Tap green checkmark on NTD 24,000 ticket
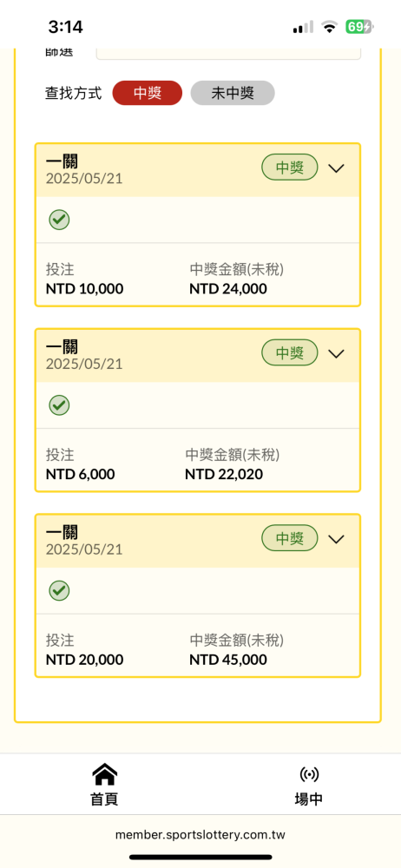This screenshot has width=401, height=868. pyautogui.click(x=59, y=220)
